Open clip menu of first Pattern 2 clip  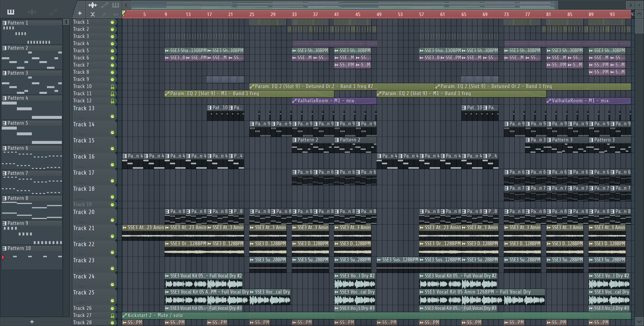pos(294,140)
